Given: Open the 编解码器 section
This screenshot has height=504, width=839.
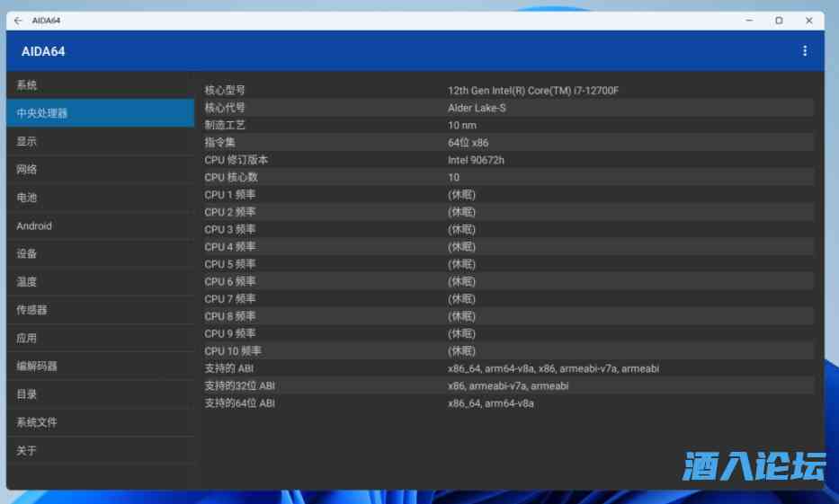Looking at the screenshot, I should (100, 366).
